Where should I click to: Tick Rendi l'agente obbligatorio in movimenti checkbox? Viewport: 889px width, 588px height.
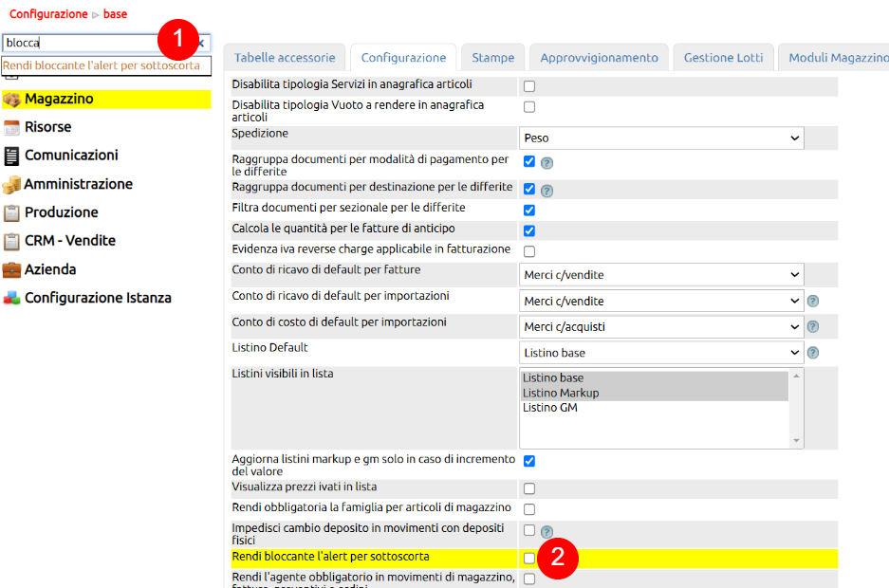pos(529,579)
